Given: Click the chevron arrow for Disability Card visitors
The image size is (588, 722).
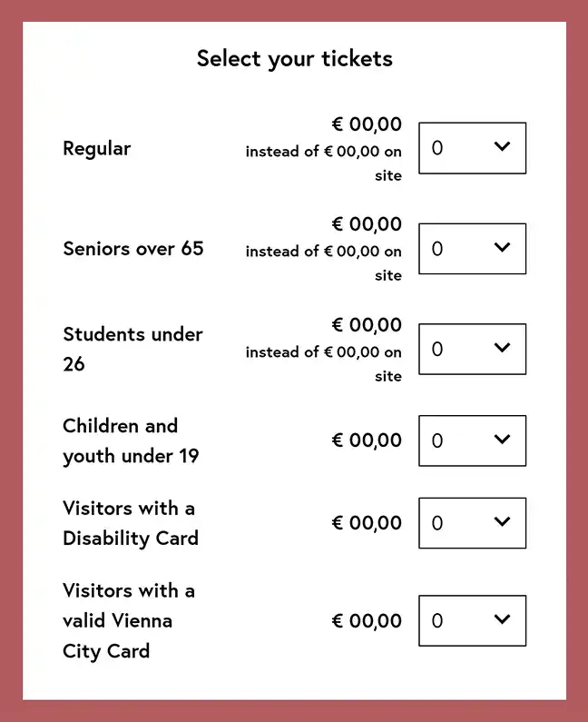Looking at the screenshot, I should coord(502,521).
